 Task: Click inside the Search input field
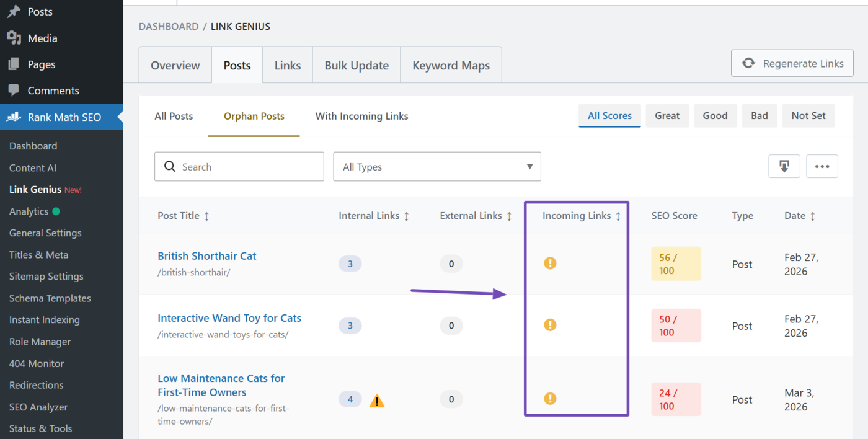(248, 166)
